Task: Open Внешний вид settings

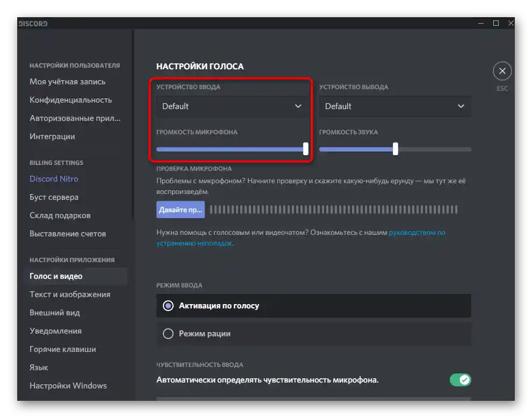Action: 55,313
